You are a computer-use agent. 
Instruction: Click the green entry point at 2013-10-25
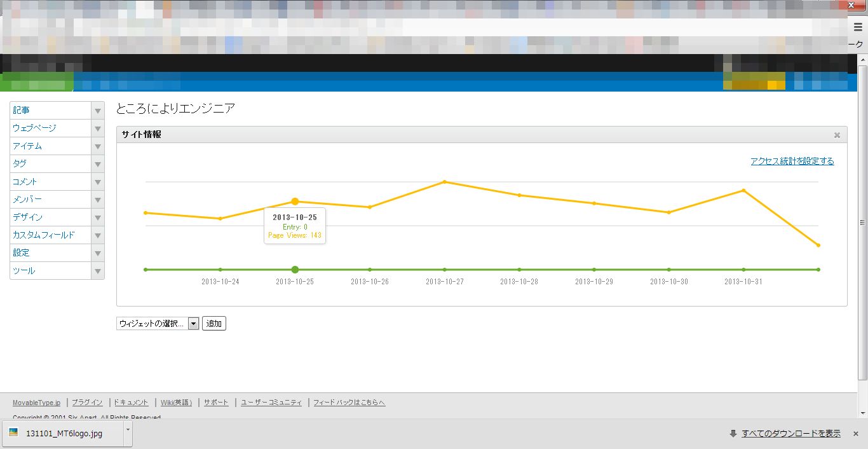pyautogui.click(x=295, y=270)
